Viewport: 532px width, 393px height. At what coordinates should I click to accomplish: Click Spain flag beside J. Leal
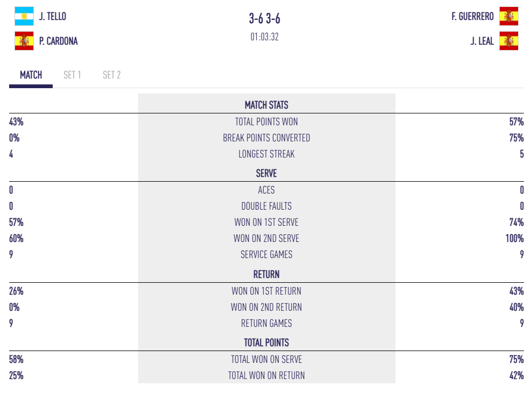(x=508, y=41)
